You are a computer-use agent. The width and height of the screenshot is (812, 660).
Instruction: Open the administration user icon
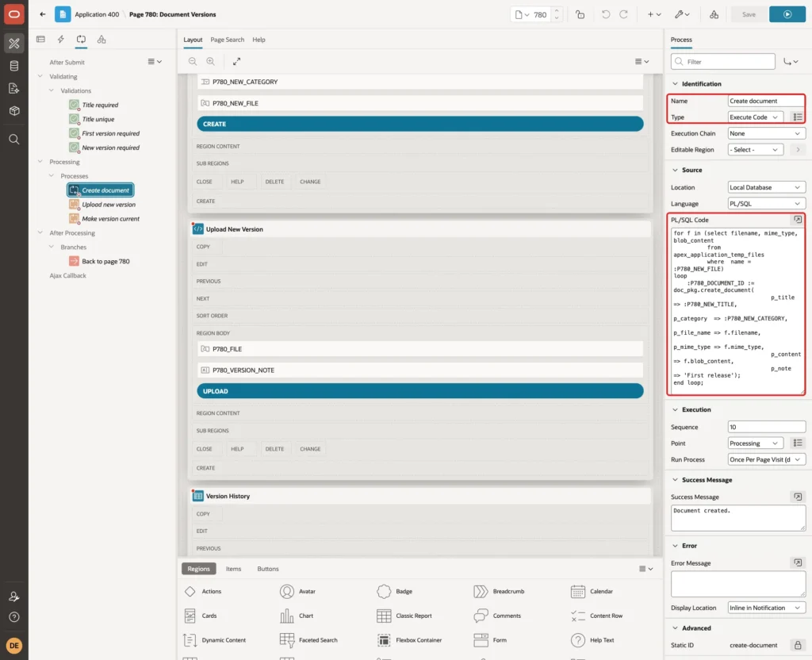pos(14,597)
